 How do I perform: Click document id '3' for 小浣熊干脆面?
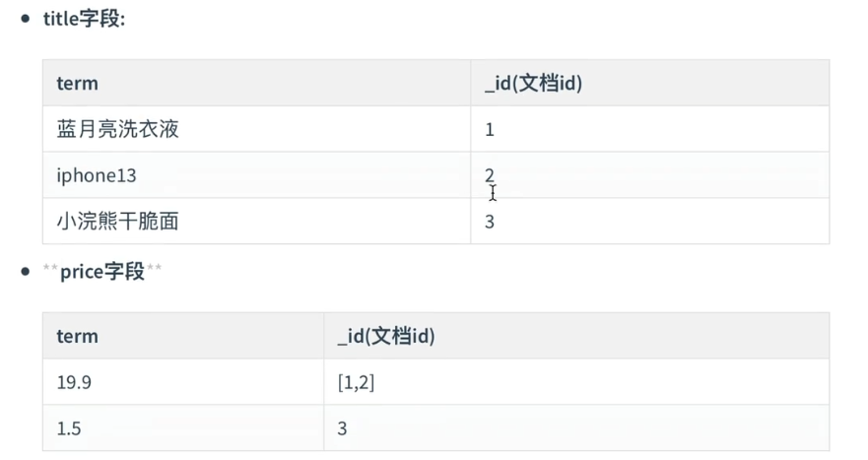click(x=490, y=222)
